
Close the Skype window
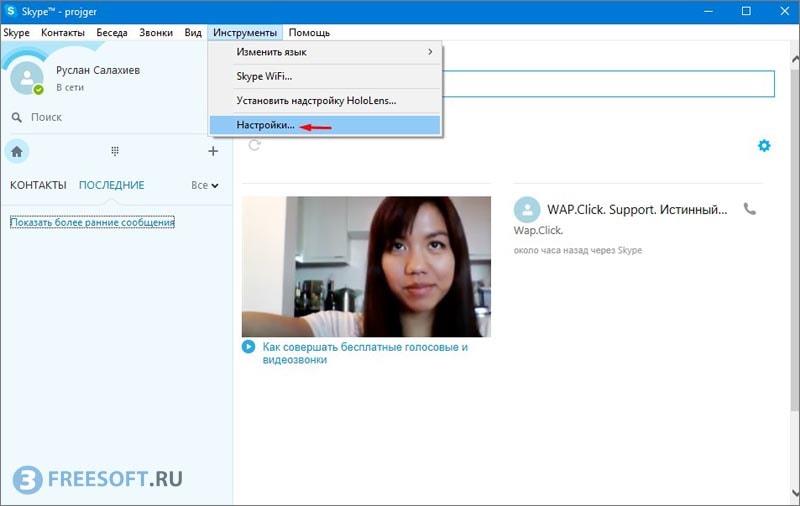[785, 11]
